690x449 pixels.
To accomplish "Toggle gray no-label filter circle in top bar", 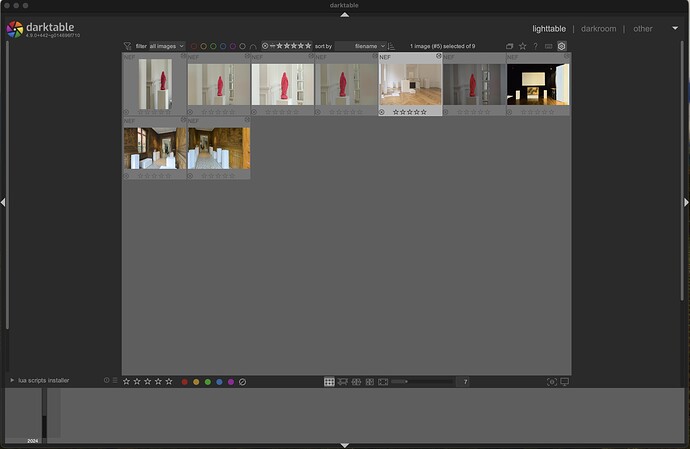I will click(x=242, y=46).
